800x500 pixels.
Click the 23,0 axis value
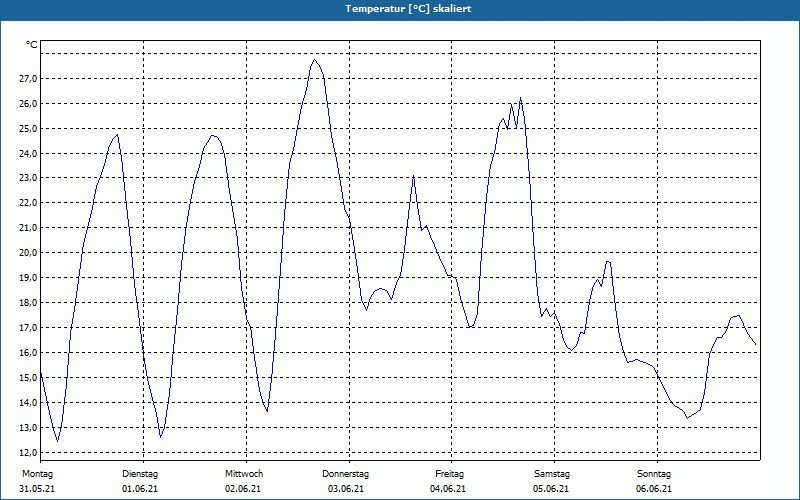pos(29,178)
